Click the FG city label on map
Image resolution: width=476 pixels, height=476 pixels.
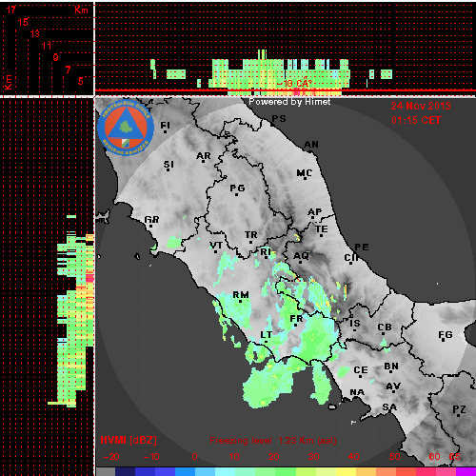pyautogui.click(x=446, y=334)
